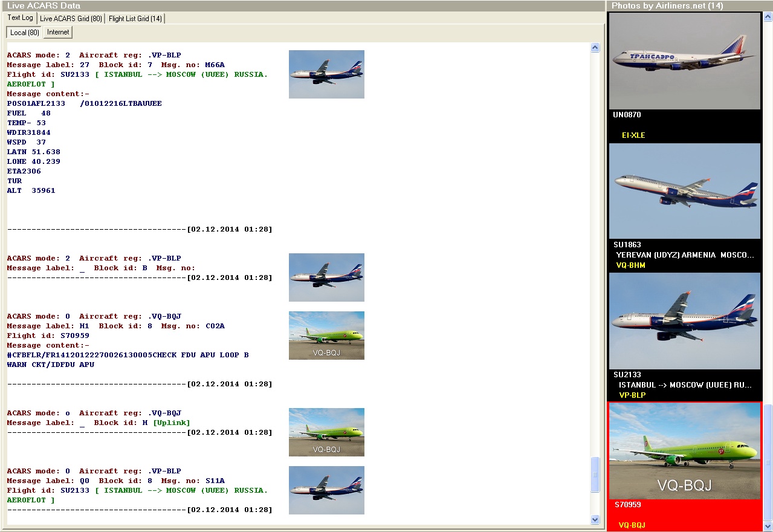Click the yellow VQ-BQJ registration label

[632, 525]
